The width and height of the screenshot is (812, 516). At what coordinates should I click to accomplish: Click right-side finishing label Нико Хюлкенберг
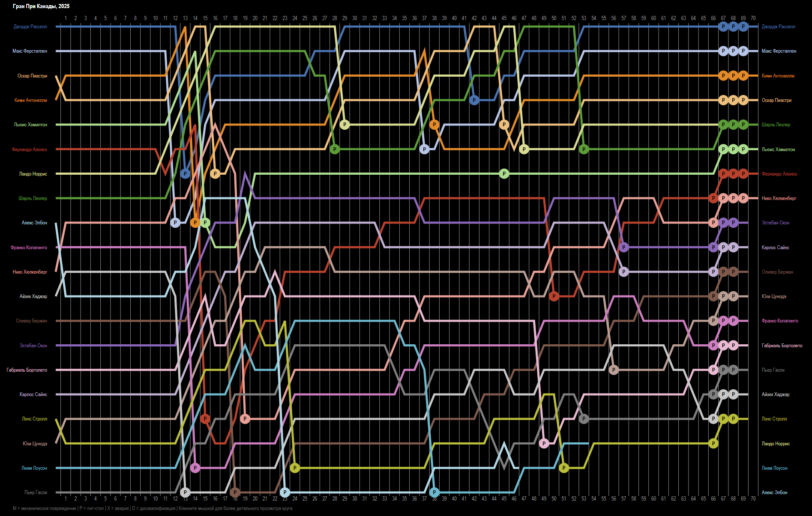pos(779,198)
